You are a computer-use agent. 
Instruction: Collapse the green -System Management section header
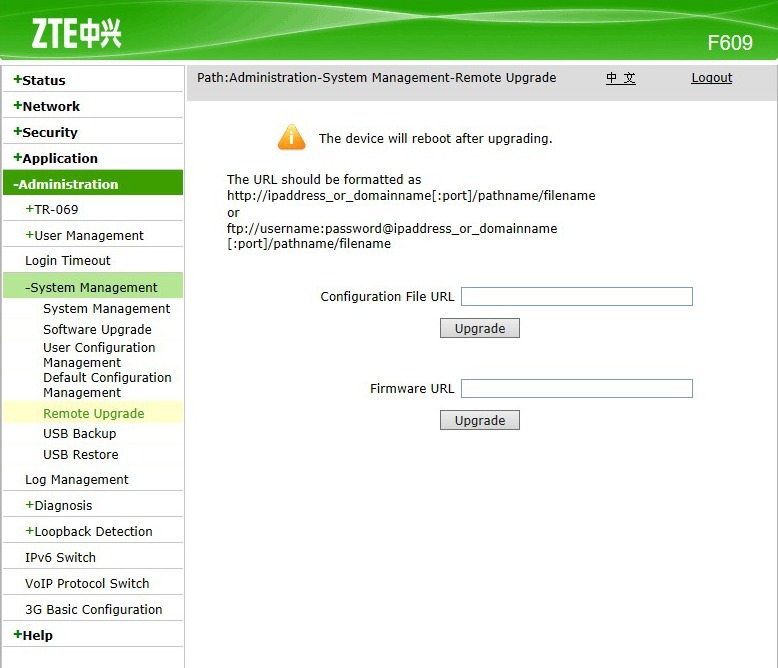point(93,286)
